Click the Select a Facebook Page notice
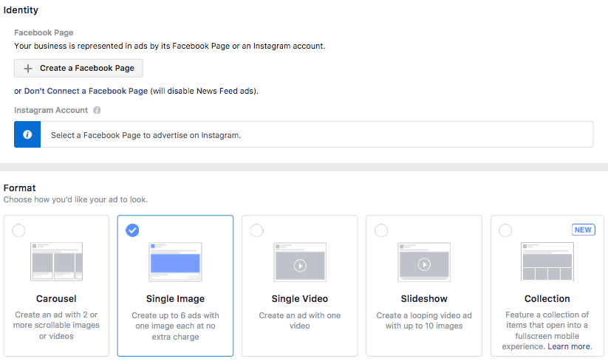This screenshot has width=608, height=364. [x=146, y=136]
